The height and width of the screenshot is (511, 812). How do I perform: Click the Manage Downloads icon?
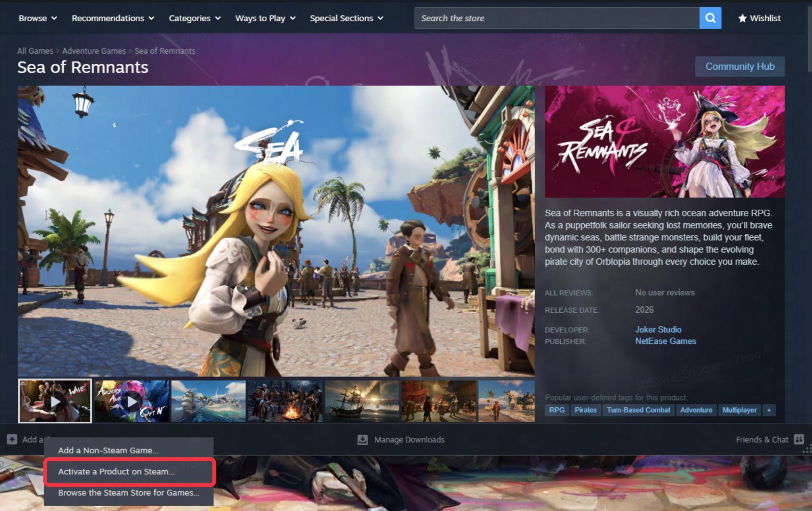tap(363, 439)
